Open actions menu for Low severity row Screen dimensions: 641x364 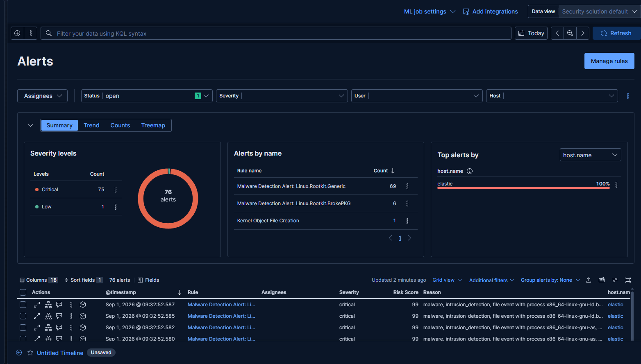pyautogui.click(x=116, y=207)
